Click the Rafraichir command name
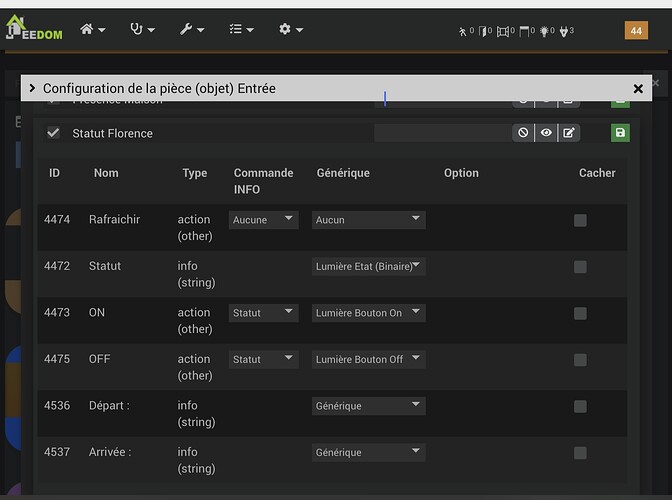 point(114,219)
